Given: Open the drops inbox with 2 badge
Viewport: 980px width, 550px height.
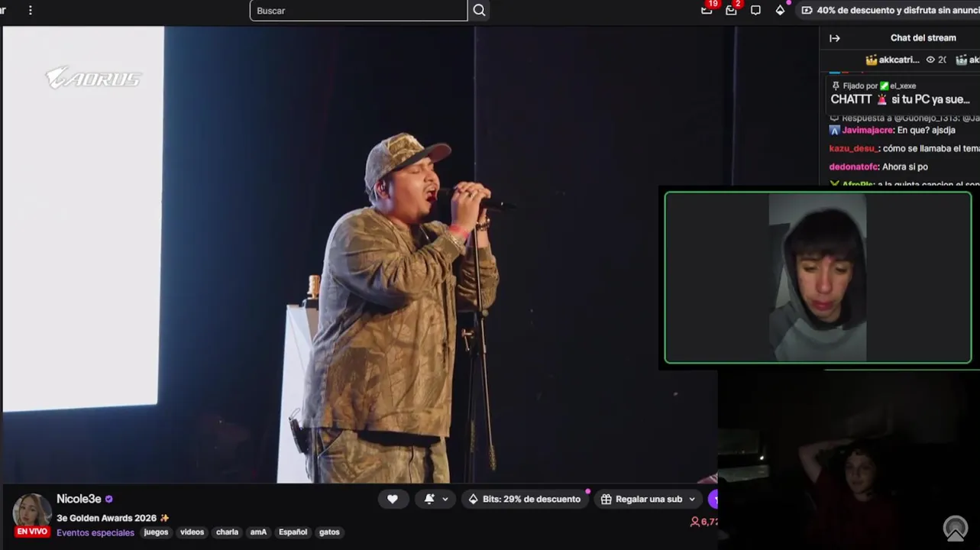Looking at the screenshot, I should [731, 10].
